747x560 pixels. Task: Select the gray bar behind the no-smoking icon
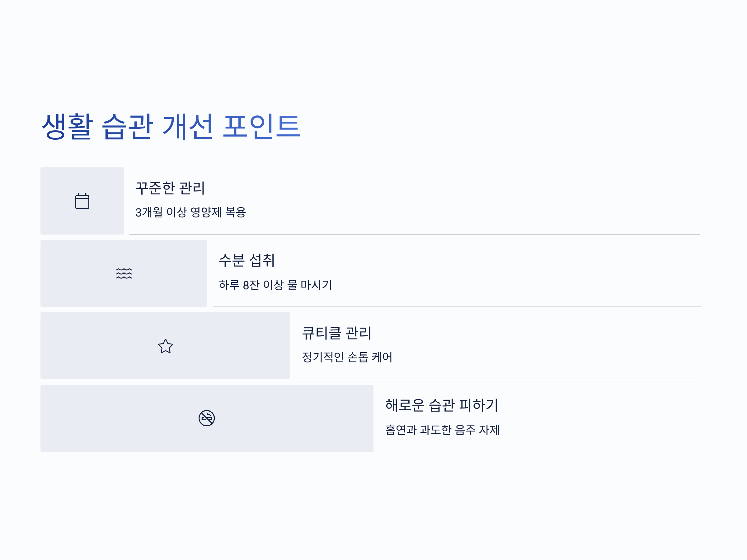[207, 418]
